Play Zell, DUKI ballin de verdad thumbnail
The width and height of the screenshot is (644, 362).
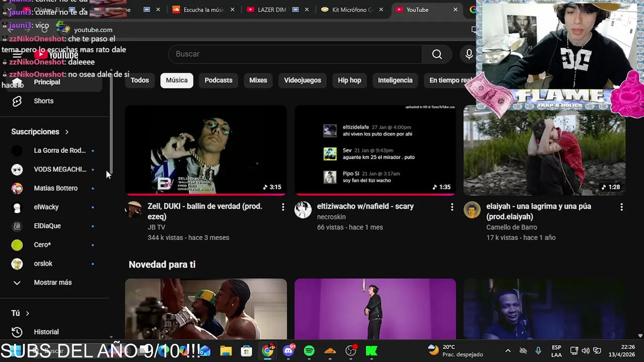point(206,150)
